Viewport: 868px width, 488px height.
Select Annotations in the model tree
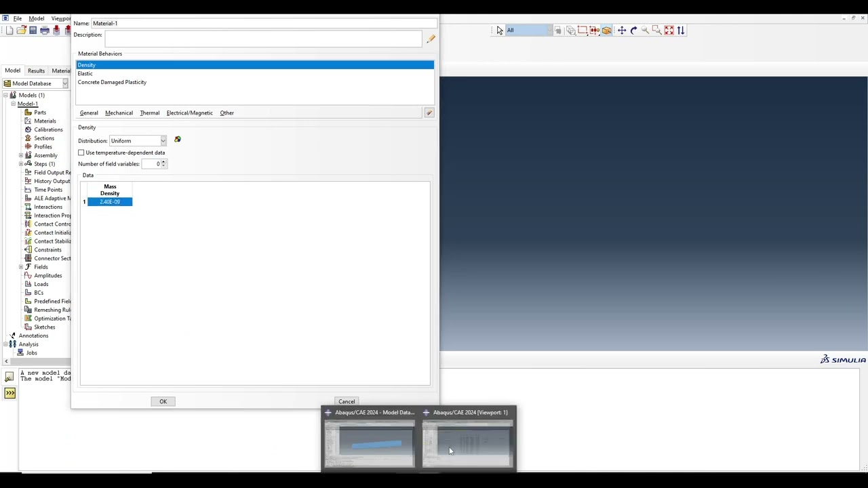tap(33, 335)
